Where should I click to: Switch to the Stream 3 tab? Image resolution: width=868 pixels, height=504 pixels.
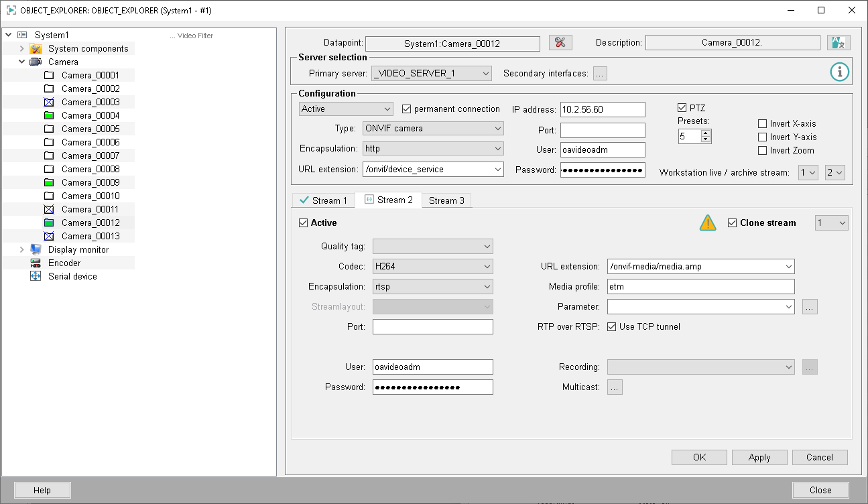tap(446, 200)
